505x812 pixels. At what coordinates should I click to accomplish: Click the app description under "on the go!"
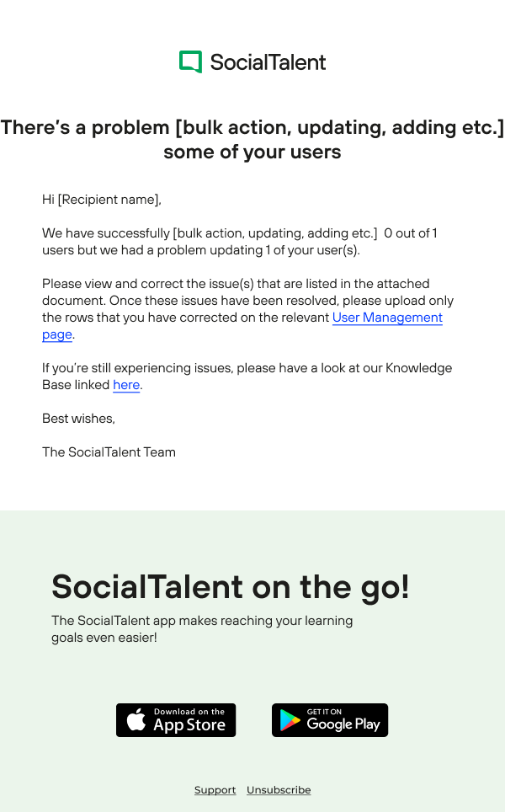tap(202, 629)
